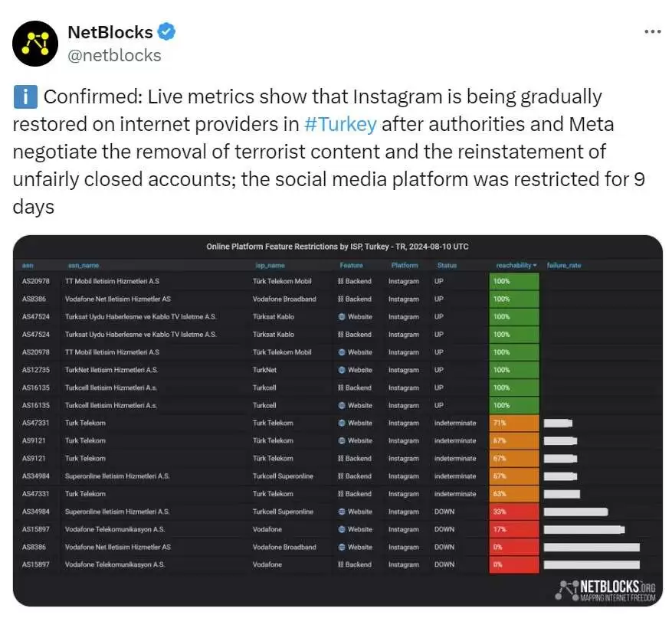The height and width of the screenshot is (618, 672).
Task: Click the Feature column header
Action: [x=351, y=266]
